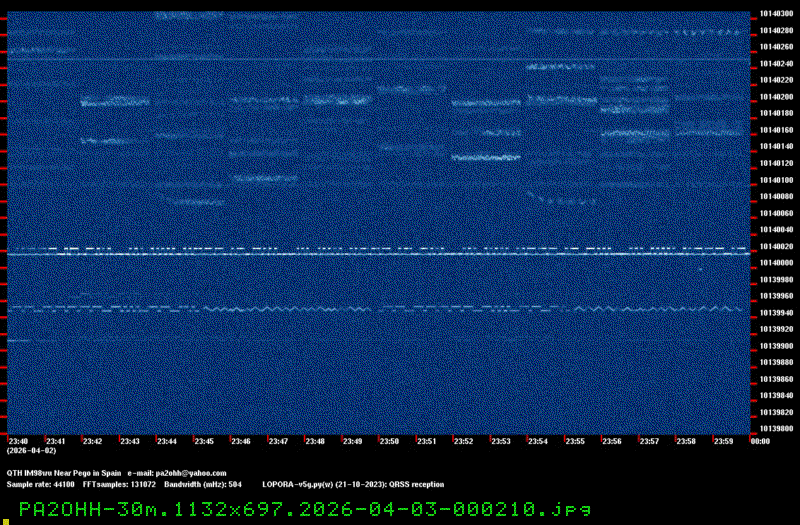Select the 23:48 time label
The height and width of the screenshot is (525, 800).
click(315, 441)
